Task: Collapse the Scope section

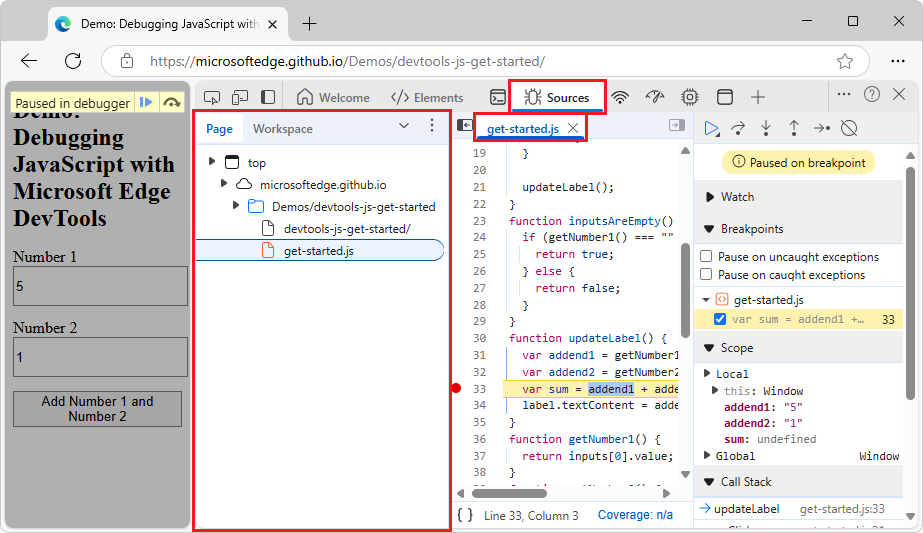Action: [x=709, y=348]
